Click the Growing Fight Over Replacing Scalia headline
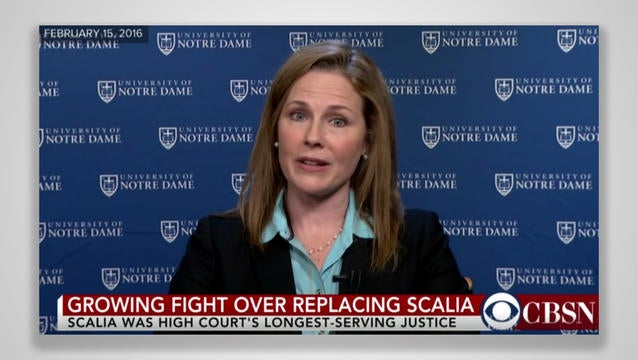638x360 pixels. (271, 305)
